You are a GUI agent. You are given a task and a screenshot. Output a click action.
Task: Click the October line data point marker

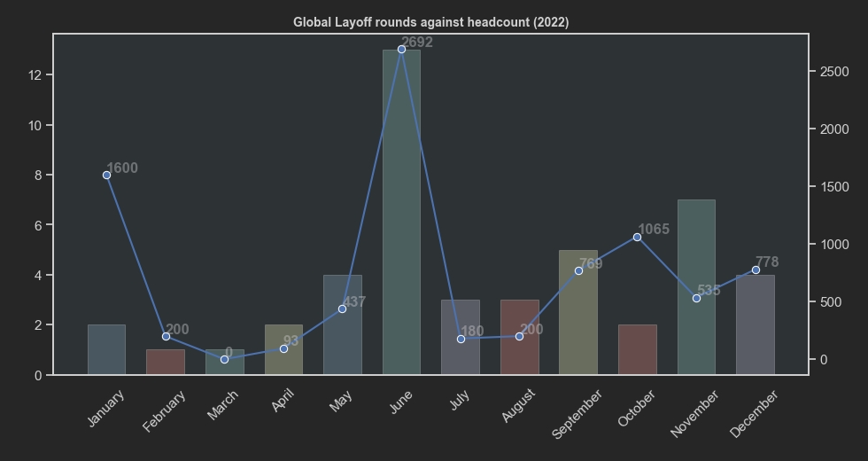[x=637, y=237]
